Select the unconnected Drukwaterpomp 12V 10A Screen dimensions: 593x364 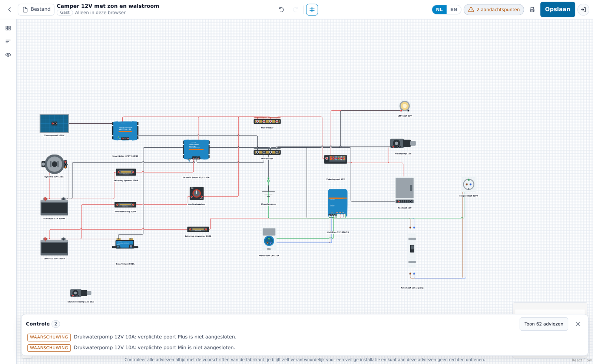[81, 293]
